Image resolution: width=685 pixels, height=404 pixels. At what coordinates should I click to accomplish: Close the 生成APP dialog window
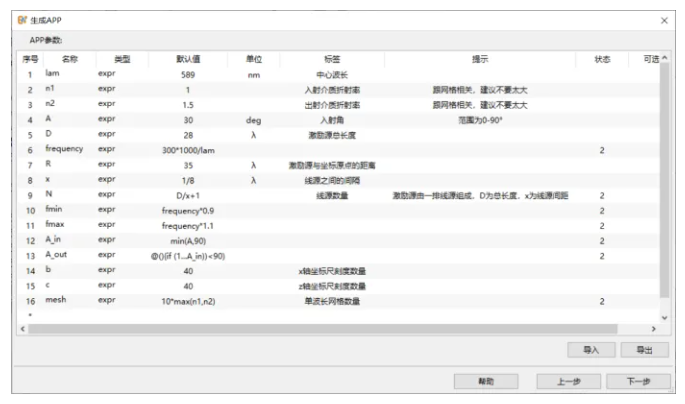(665, 20)
